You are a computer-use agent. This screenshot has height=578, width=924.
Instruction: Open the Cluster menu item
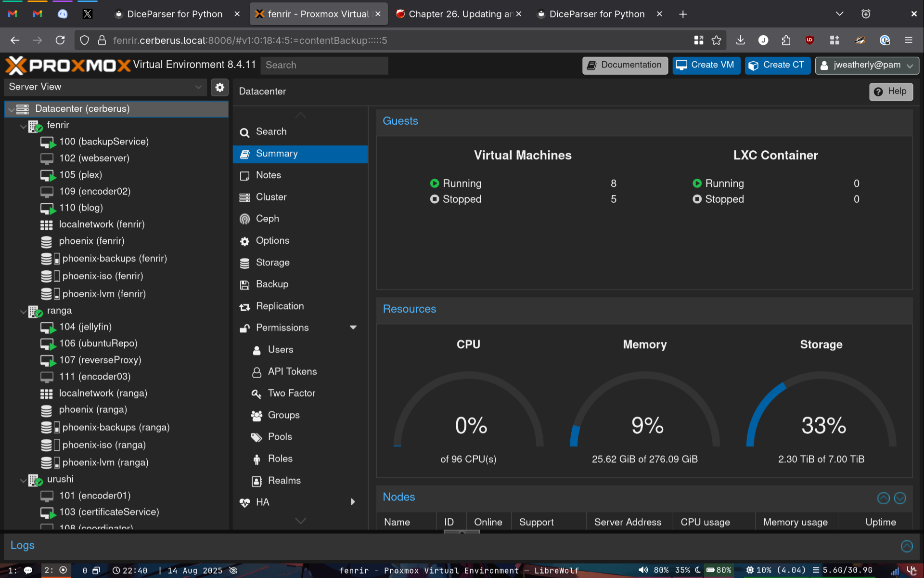coord(300,197)
